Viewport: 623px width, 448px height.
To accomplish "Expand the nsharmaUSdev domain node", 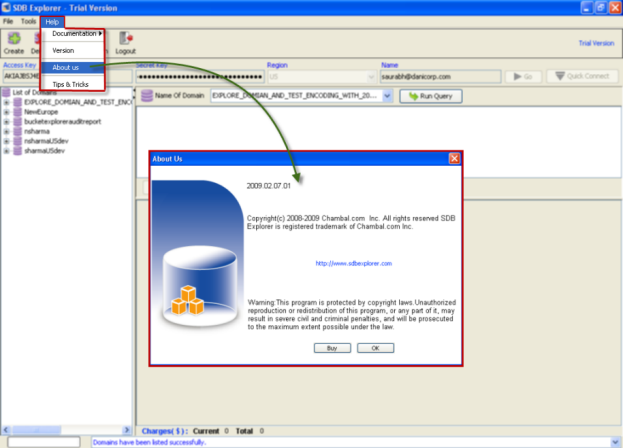I will coord(6,141).
